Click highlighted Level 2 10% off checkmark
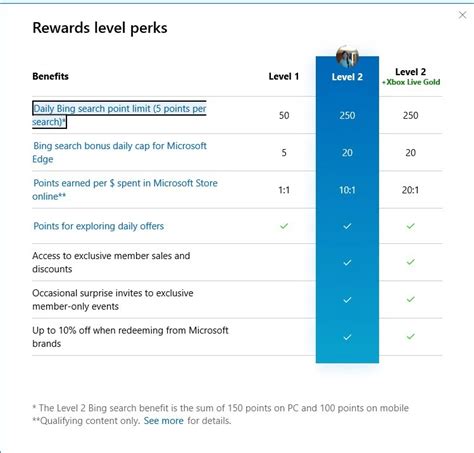474x453 pixels. pyautogui.click(x=347, y=337)
